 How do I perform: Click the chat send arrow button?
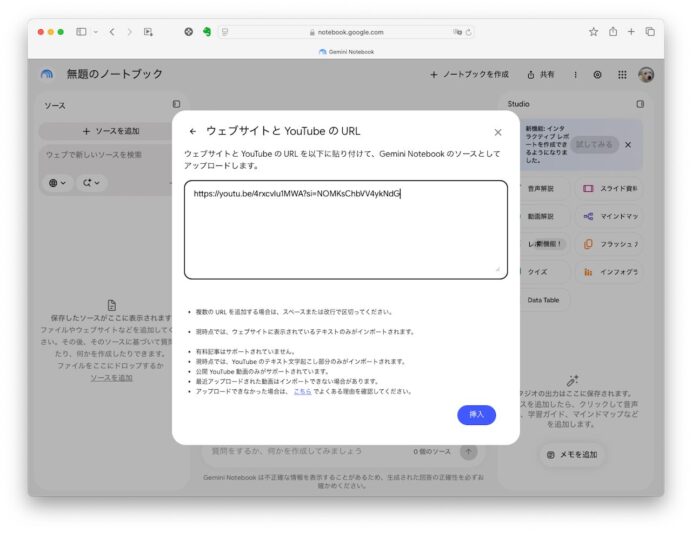469,451
